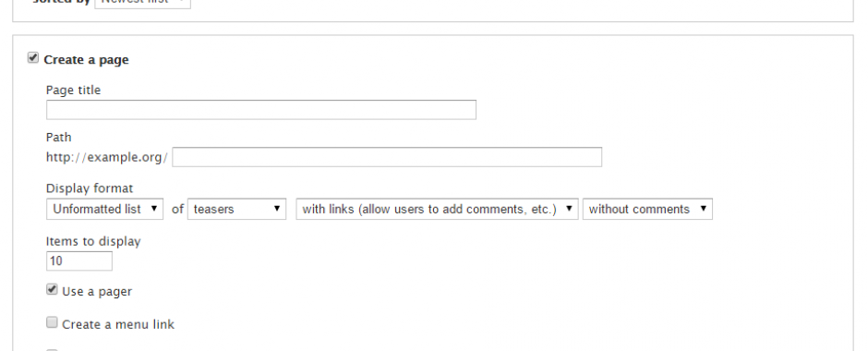Enable the Create a menu link checkbox

pos(52,322)
